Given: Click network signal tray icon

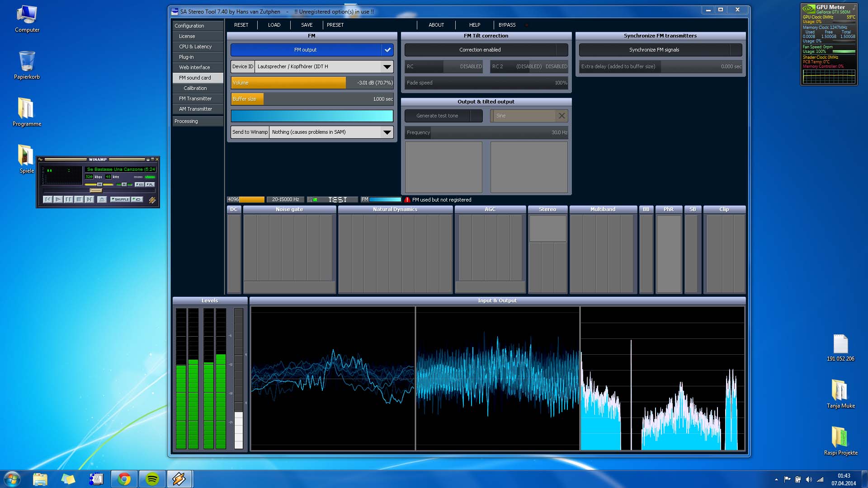Looking at the screenshot, I should click(820, 479).
